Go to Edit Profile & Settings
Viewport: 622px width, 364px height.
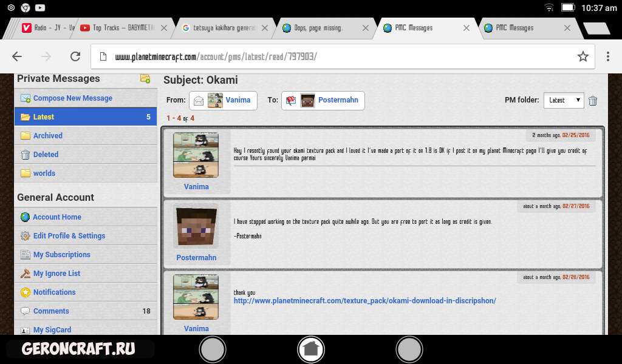point(69,236)
